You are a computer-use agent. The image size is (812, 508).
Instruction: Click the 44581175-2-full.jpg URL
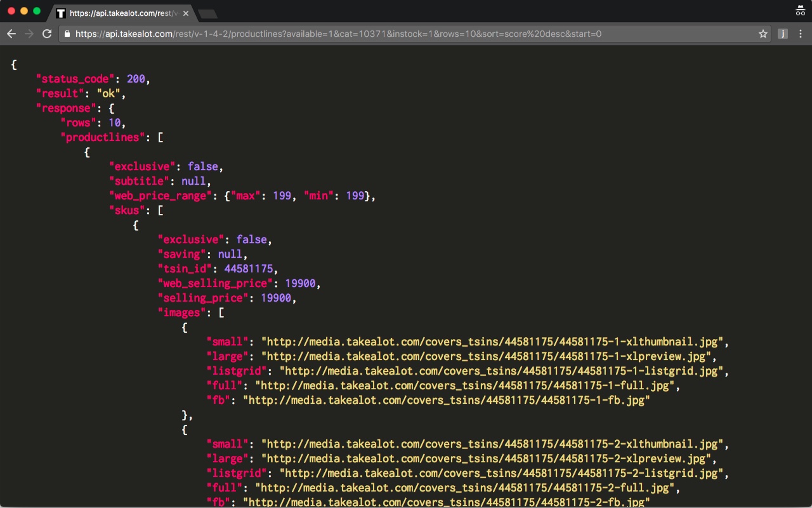tap(464, 488)
